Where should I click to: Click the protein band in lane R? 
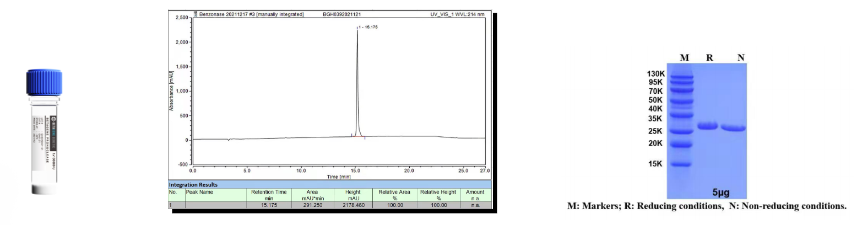[x=708, y=126]
